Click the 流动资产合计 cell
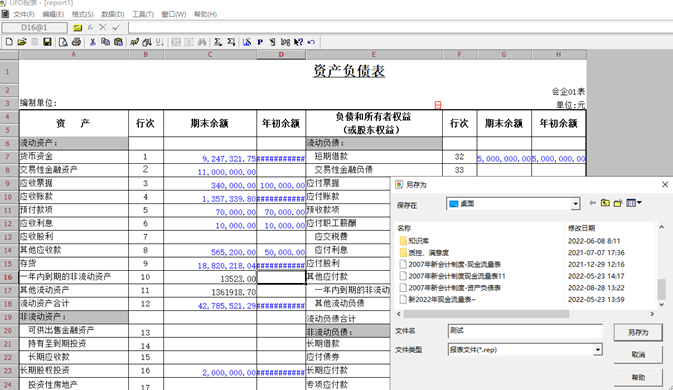The width and height of the screenshot is (673, 390). click(x=73, y=304)
